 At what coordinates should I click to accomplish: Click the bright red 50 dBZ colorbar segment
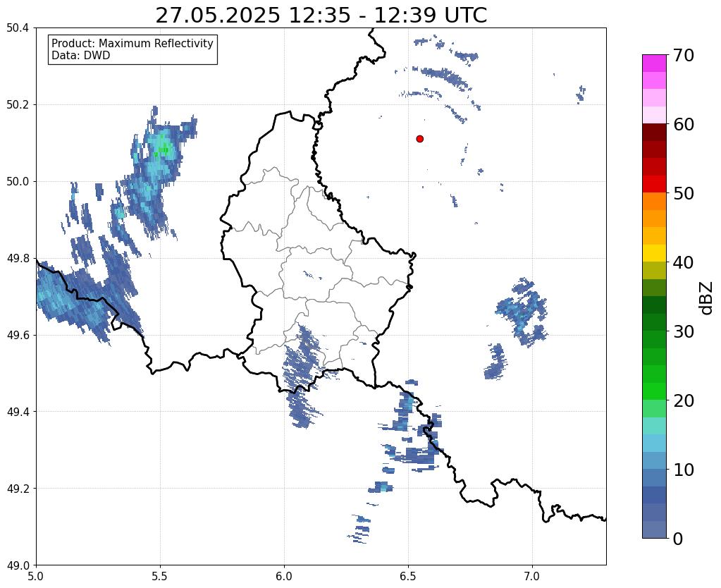[x=654, y=184]
